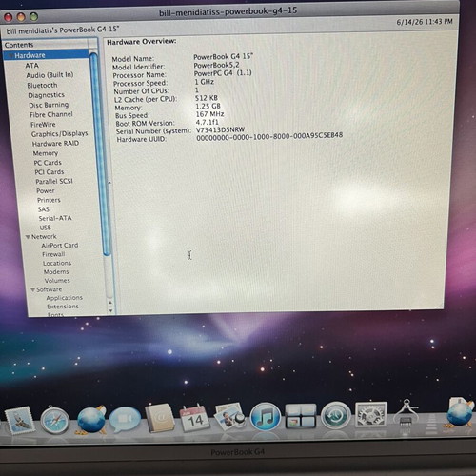
Task: Select Fibre Channel entry
Action: pos(51,114)
